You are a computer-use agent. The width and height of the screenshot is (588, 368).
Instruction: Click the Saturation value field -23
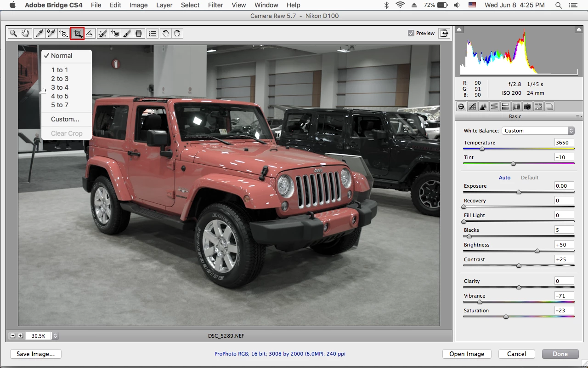pyautogui.click(x=564, y=310)
